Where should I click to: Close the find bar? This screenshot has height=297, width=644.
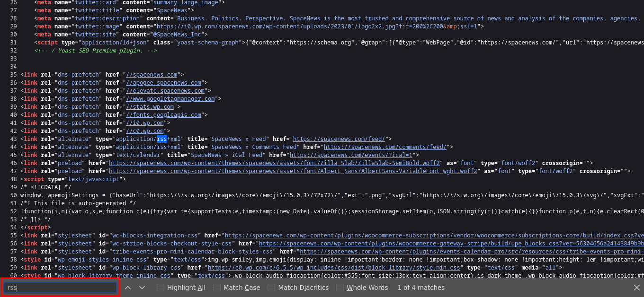pos(636,288)
